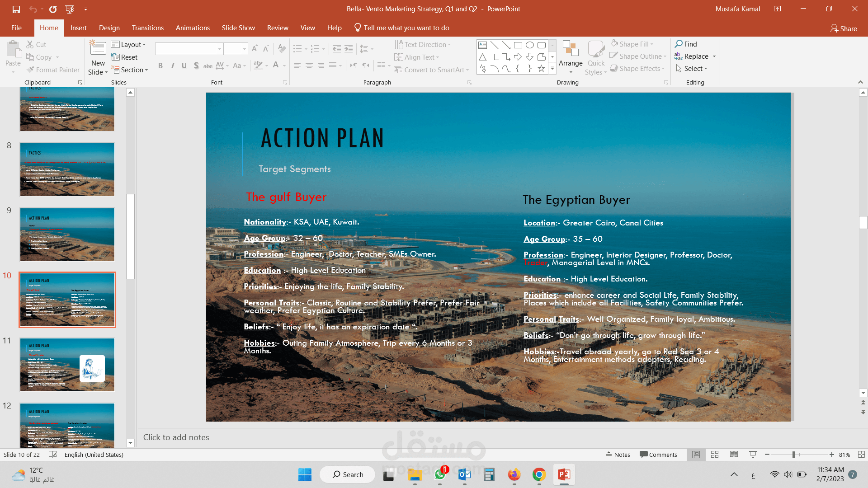868x488 pixels.
Task: Undo the last action
Action: [x=33, y=9]
